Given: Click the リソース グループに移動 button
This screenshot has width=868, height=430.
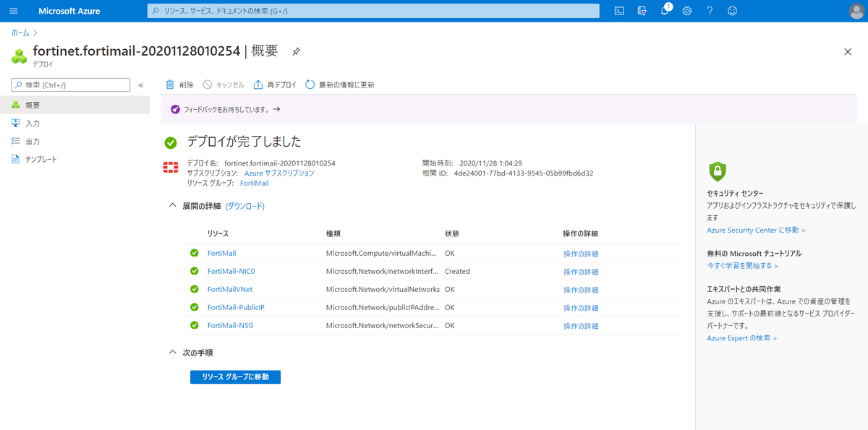Looking at the screenshot, I should click(235, 377).
